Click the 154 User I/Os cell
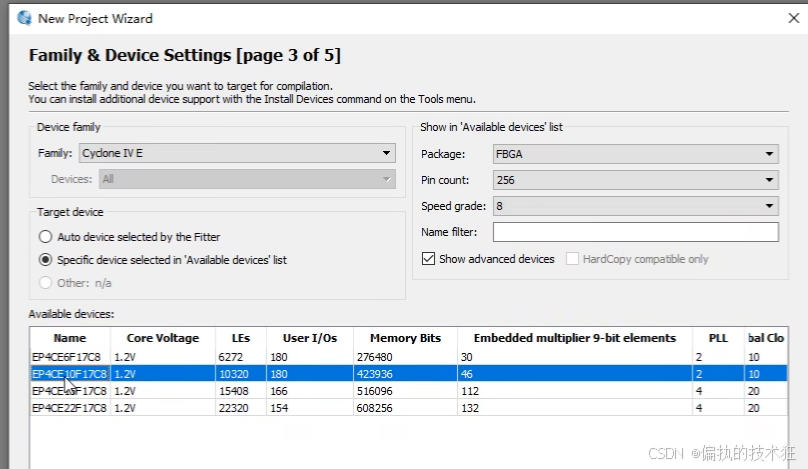 coord(310,408)
